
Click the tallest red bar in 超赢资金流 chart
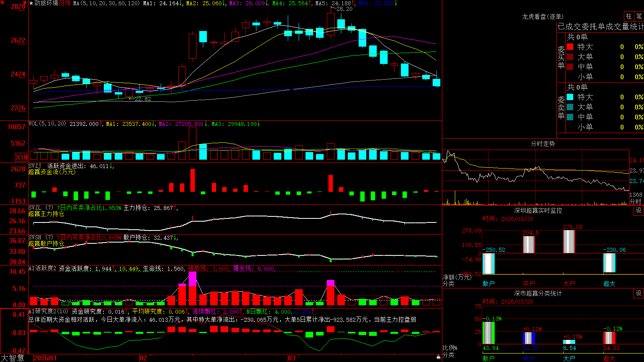(192, 180)
